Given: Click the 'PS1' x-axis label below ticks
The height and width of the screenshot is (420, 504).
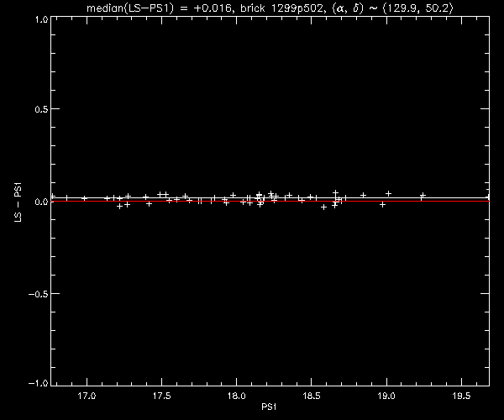Looking at the screenshot, I should coord(269,407).
